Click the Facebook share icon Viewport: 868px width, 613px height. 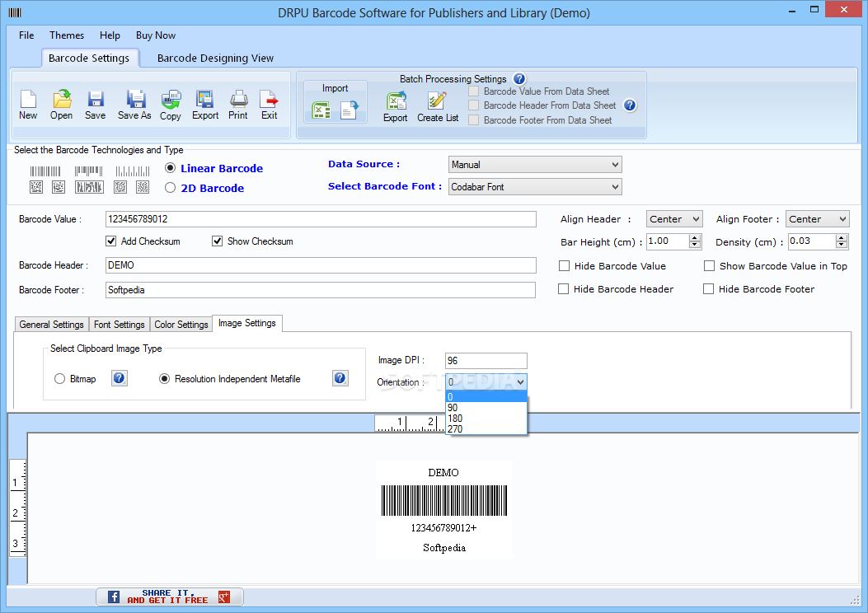coord(114,597)
